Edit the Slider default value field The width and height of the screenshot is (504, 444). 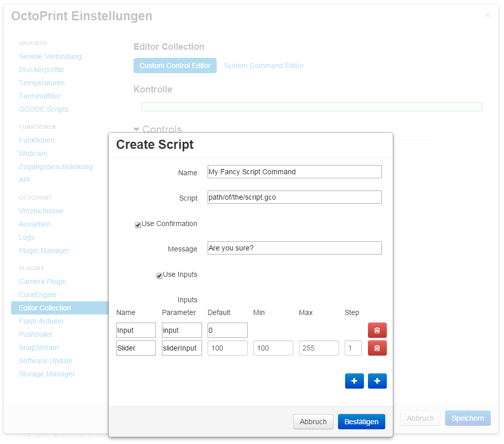tap(227, 348)
